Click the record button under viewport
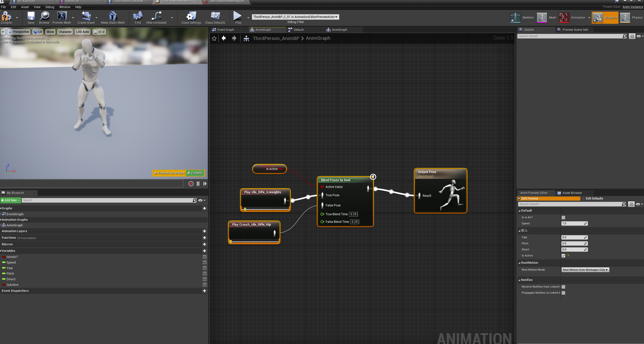This screenshot has height=344, width=644. coord(191,184)
